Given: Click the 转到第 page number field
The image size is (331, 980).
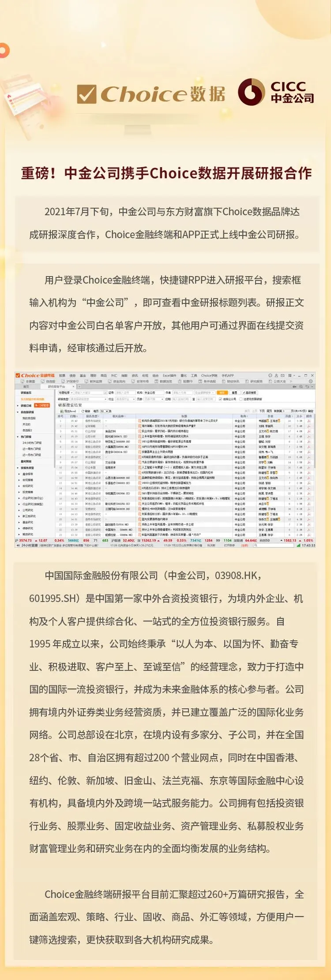Looking at the screenshot, I should [287, 411].
